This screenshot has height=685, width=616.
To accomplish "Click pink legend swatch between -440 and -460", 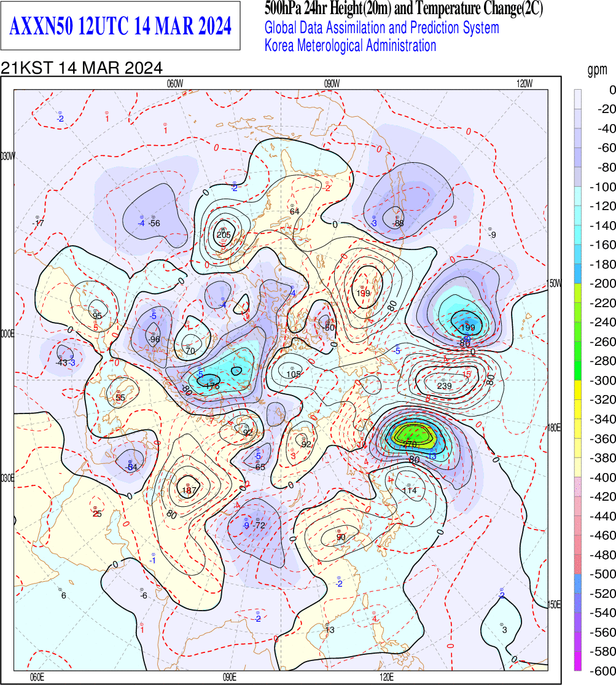I will point(577,525).
